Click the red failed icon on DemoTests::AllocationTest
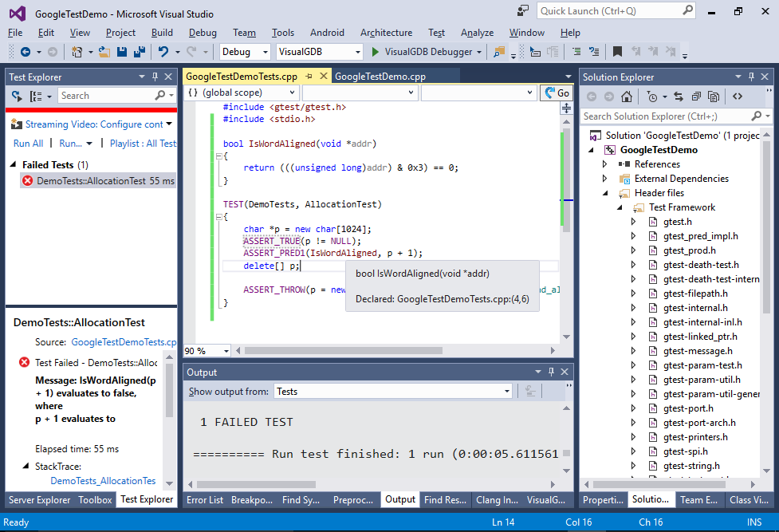 pyautogui.click(x=28, y=181)
